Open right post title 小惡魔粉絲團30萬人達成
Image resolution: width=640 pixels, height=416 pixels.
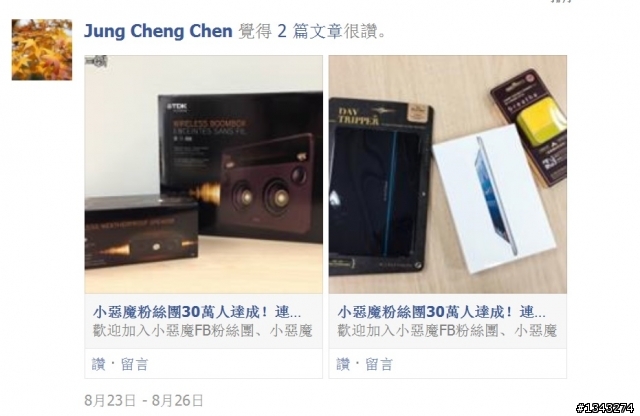coord(442,312)
